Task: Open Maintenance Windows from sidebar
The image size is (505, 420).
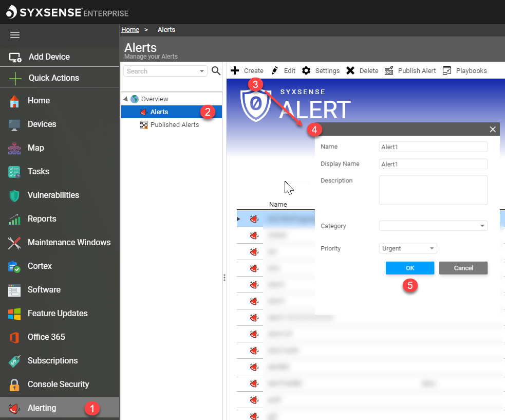Action: coord(69,243)
